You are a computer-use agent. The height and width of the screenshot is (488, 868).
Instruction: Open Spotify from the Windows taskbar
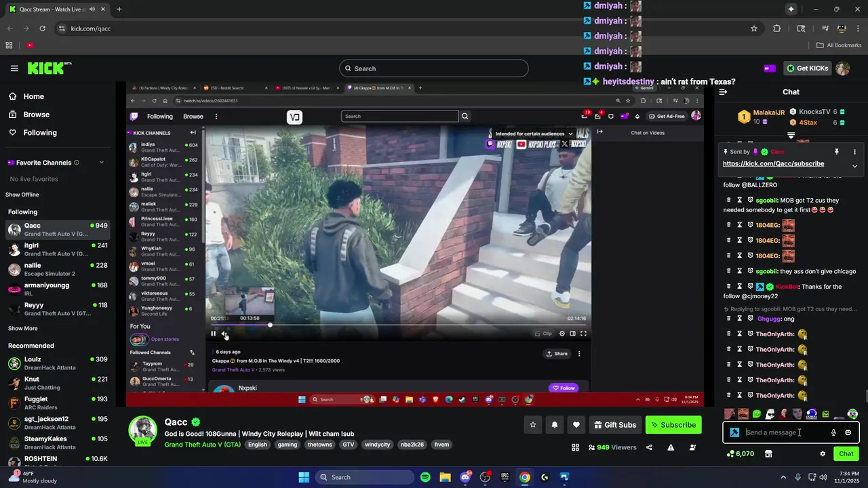pyautogui.click(x=425, y=477)
